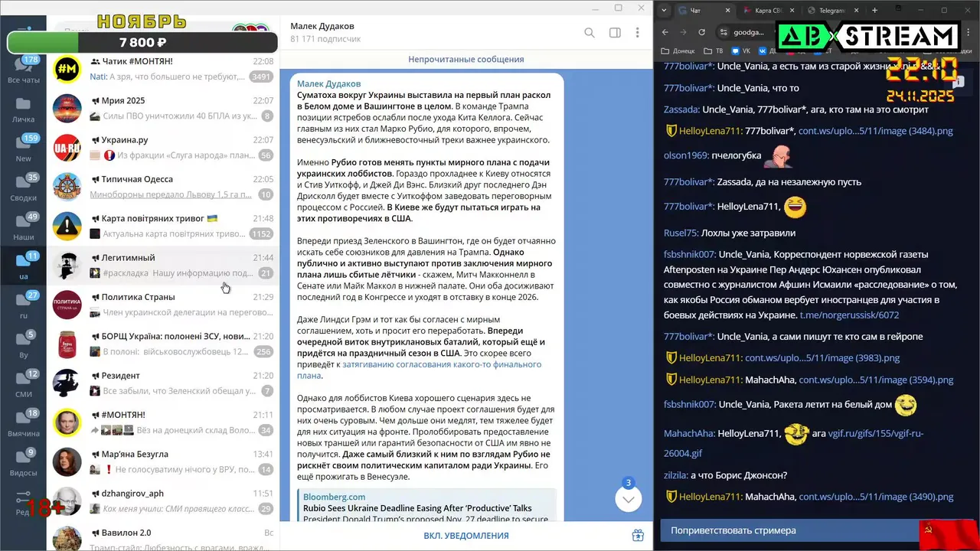Open the 'Мар'яна Безугла' channel

[x=163, y=461]
